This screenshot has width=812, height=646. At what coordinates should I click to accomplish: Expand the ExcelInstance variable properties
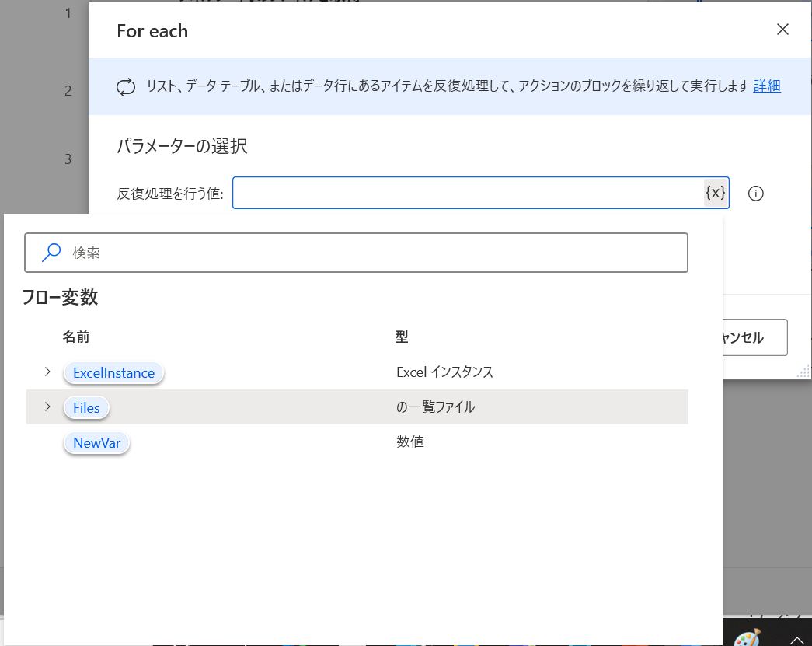pyautogui.click(x=47, y=372)
